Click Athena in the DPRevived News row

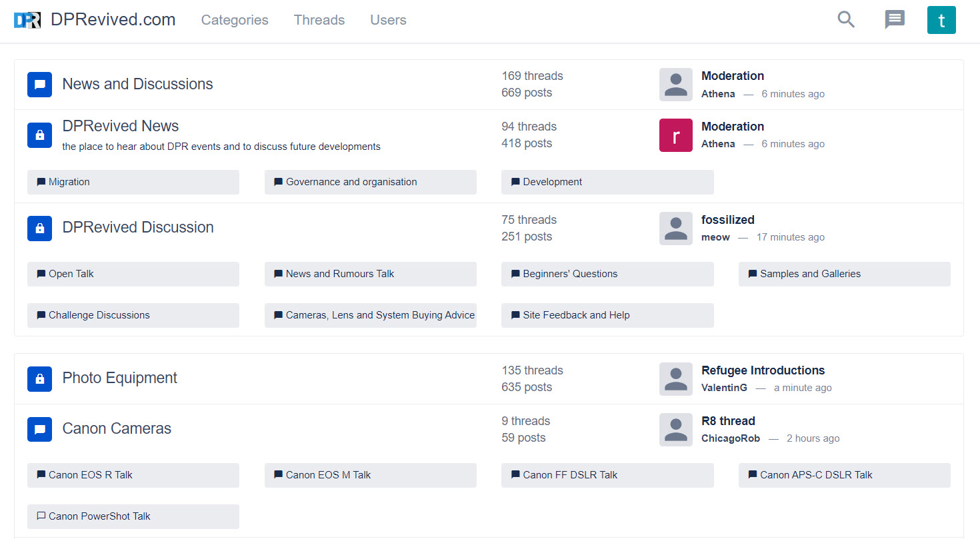click(718, 144)
